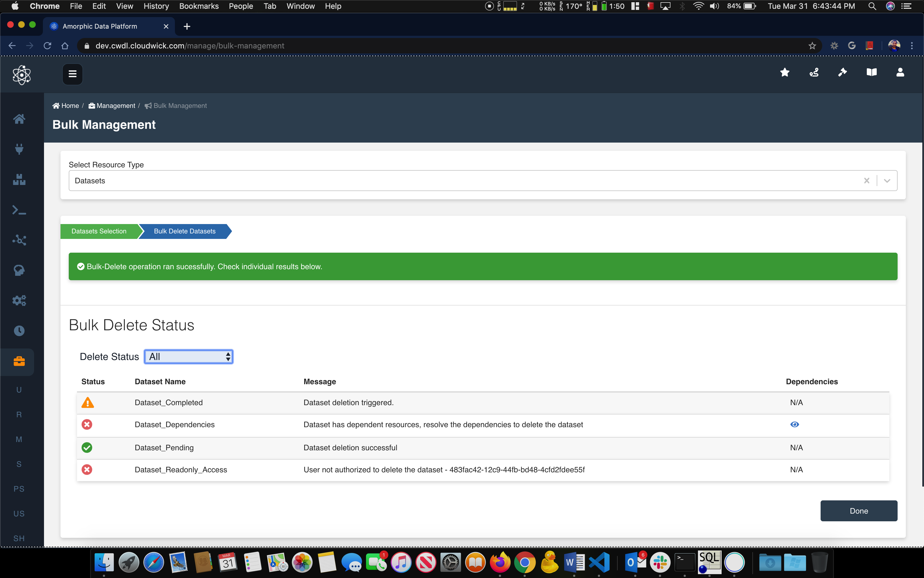The width and height of the screenshot is (924, 578).
Task: Click error icon for Dataset_Readonly_Access row
Action: (x=87, y=470)
